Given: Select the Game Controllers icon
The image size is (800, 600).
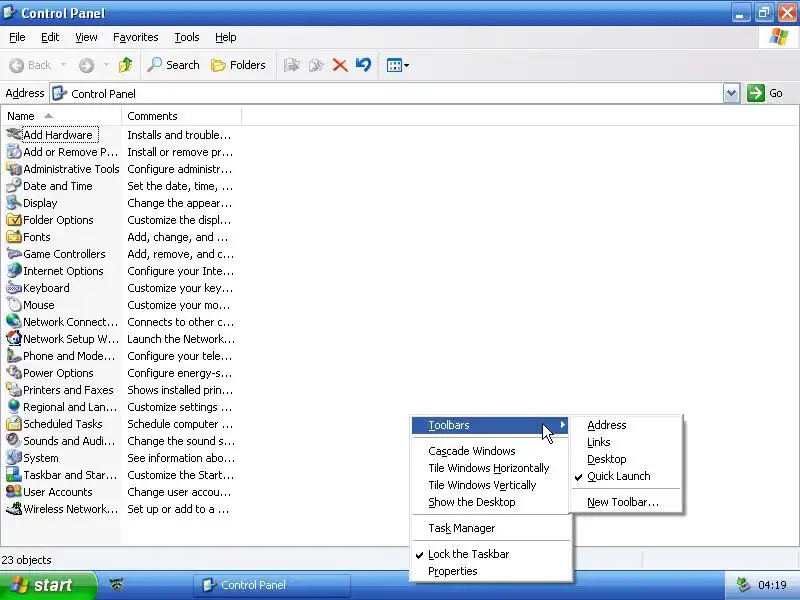Looking at the screenshot, I should point(14,254).
